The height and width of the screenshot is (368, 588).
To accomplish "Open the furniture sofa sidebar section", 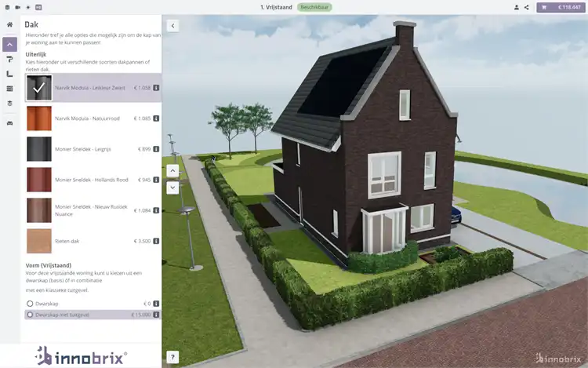I will click(9, 123).
